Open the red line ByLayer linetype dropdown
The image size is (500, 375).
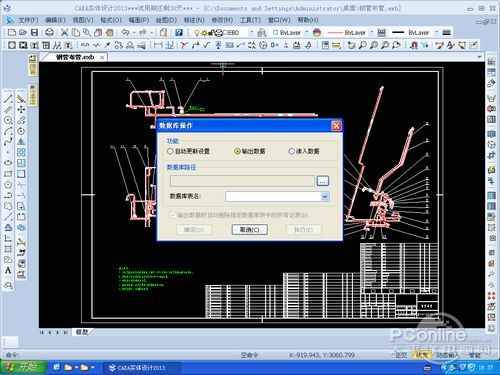pyautogui.click(x=372, y=33)
